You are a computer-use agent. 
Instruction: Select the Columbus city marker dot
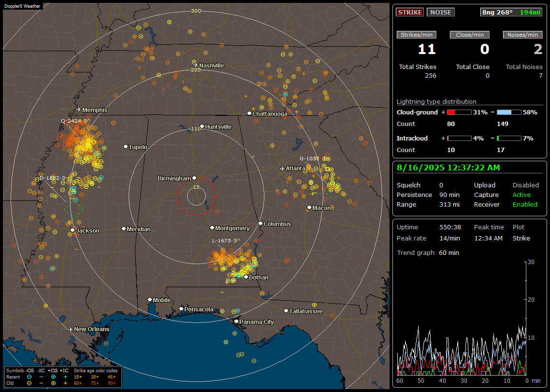click(261, 223)
